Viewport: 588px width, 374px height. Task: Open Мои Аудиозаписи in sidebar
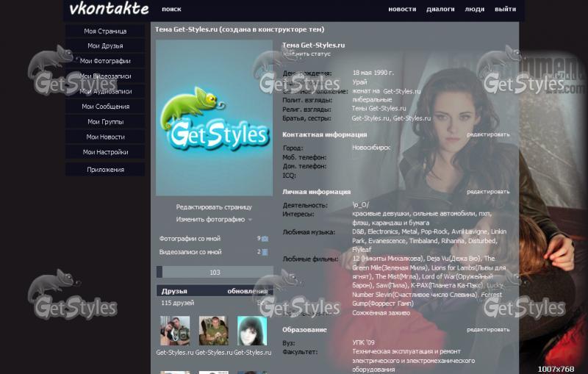105,91
